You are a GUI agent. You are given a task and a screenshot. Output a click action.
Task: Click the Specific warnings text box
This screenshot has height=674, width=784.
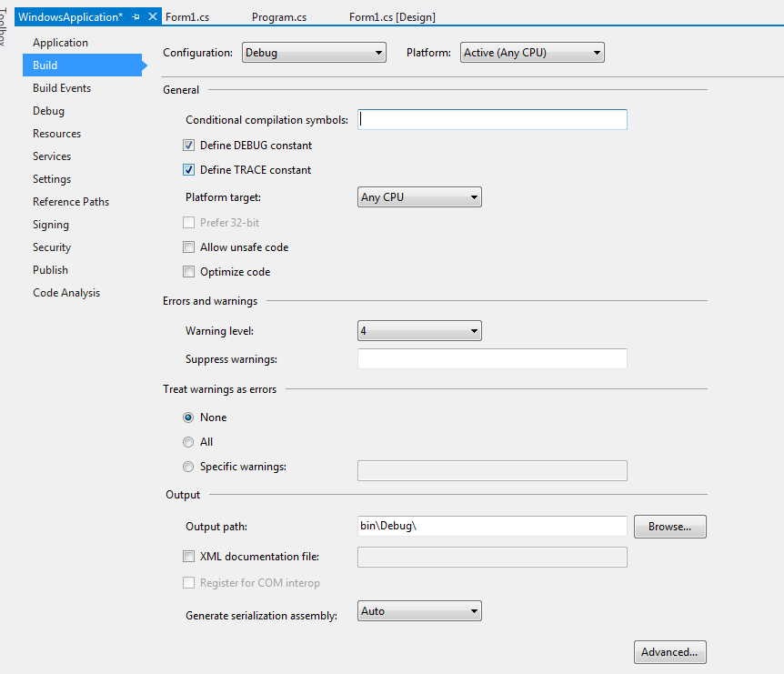(492, 470)
